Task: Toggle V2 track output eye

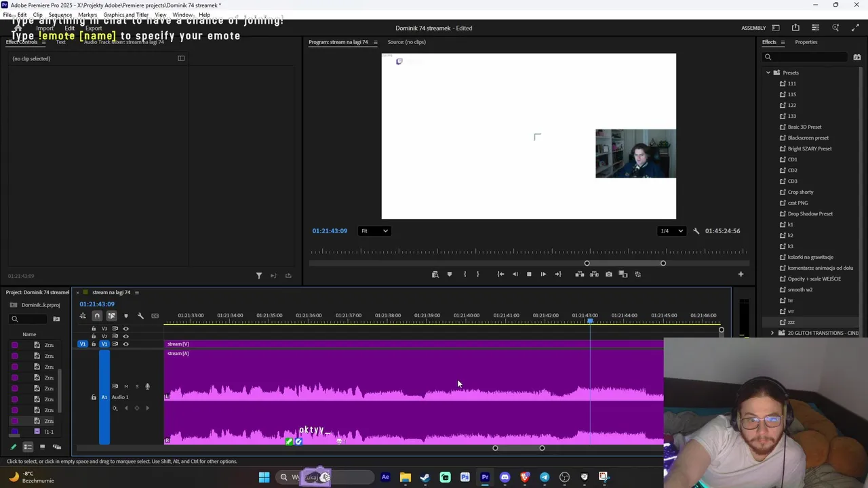Action: click(x=125, y=336)
